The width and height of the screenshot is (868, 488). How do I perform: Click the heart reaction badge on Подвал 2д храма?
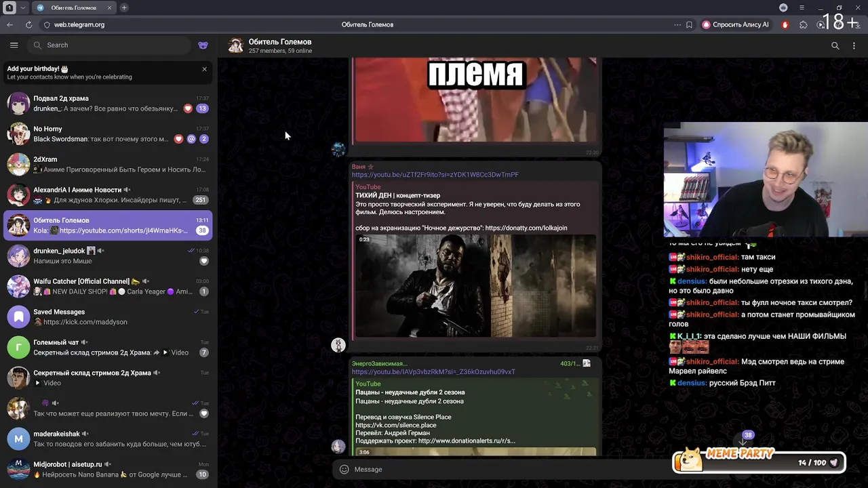[189, 108]
